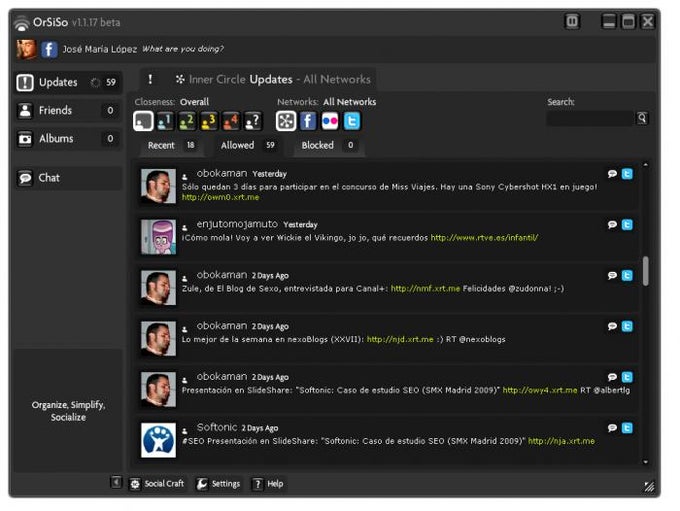Open enjutomojamuto's avatar thumbnail
The height and width of the screenshot is (511, 680).
(158, 237)
